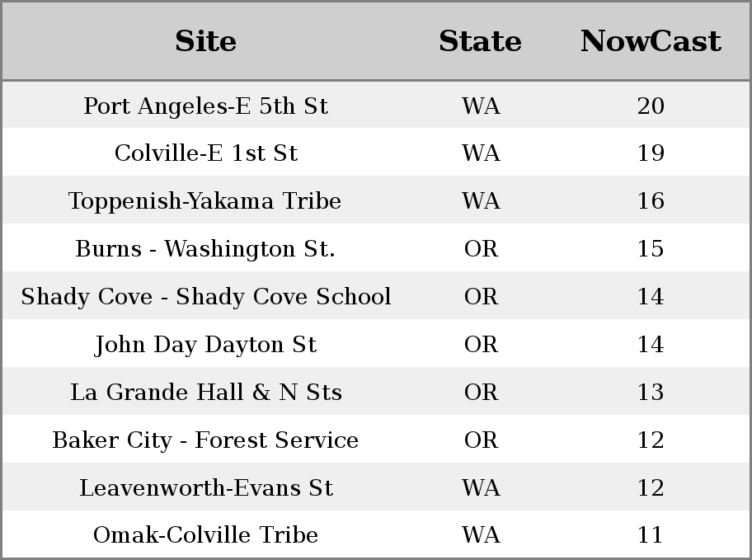Click NowCast value 13 for La Grande
This screenshot has height=560, width=752.
(651, 392)
